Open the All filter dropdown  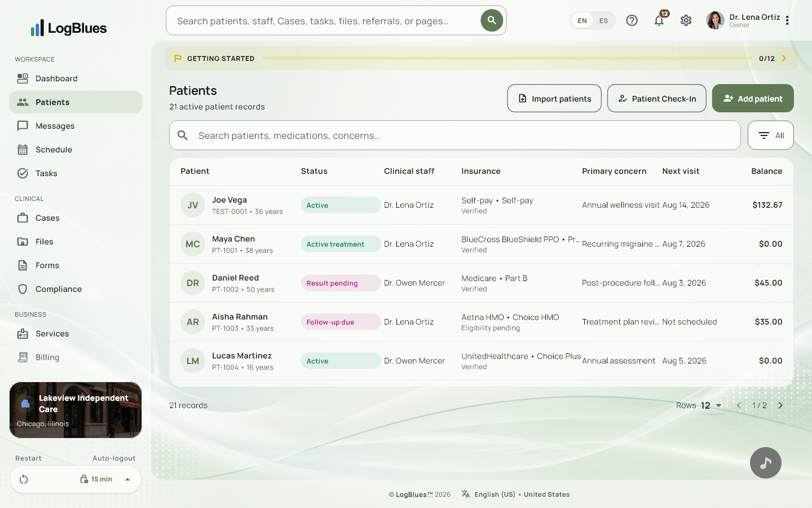click(770, 135)
